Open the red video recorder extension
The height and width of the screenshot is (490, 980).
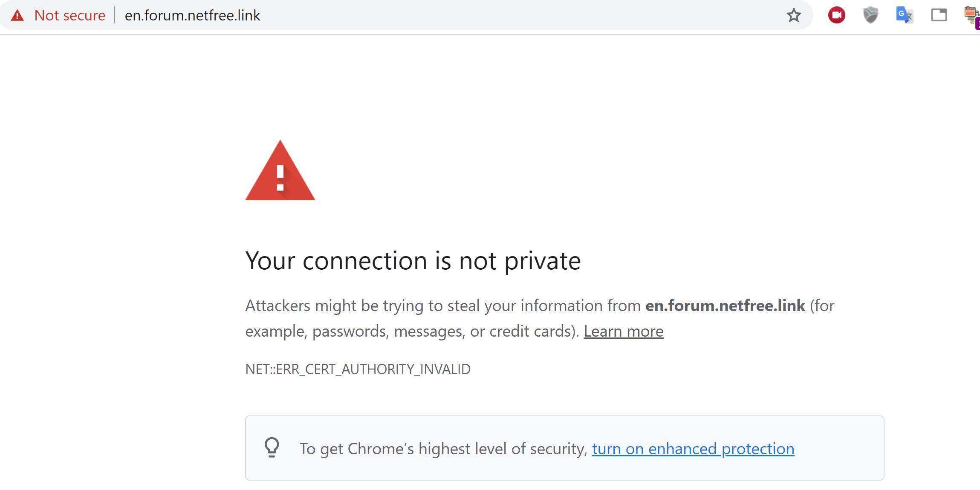tap(836, 15)
